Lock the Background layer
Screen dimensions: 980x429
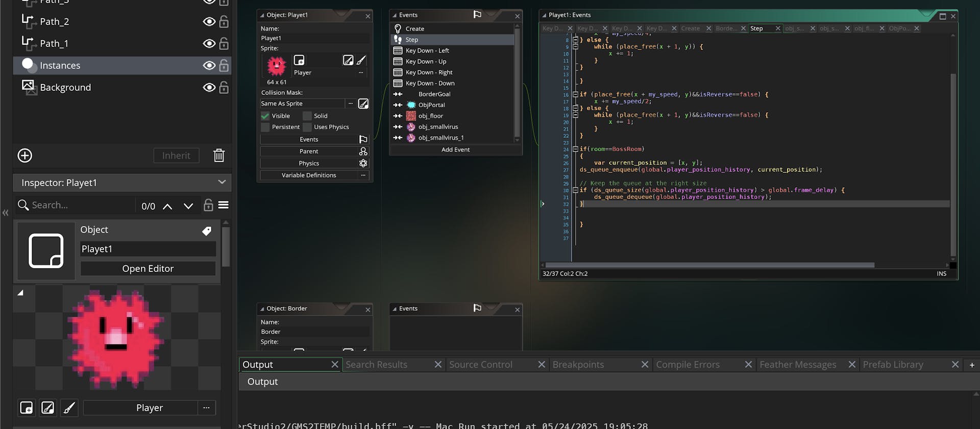point(224,87)
